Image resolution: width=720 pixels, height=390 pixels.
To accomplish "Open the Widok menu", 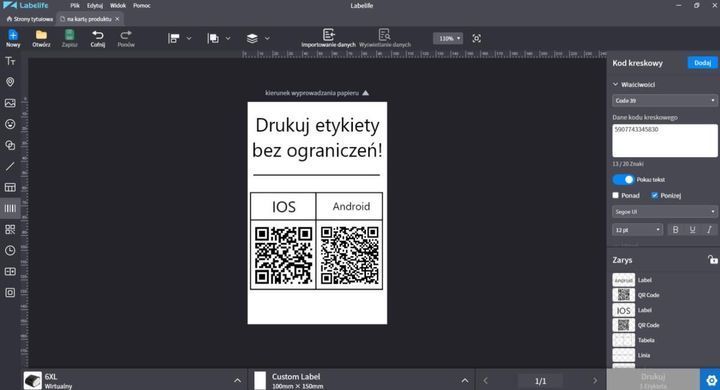I will (x=118, y=6).
